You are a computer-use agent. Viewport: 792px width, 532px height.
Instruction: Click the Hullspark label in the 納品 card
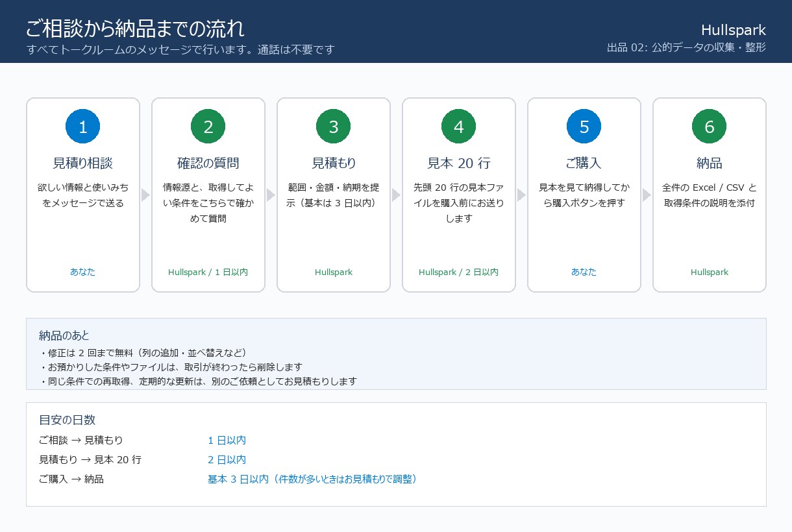[x=710, y=272]
